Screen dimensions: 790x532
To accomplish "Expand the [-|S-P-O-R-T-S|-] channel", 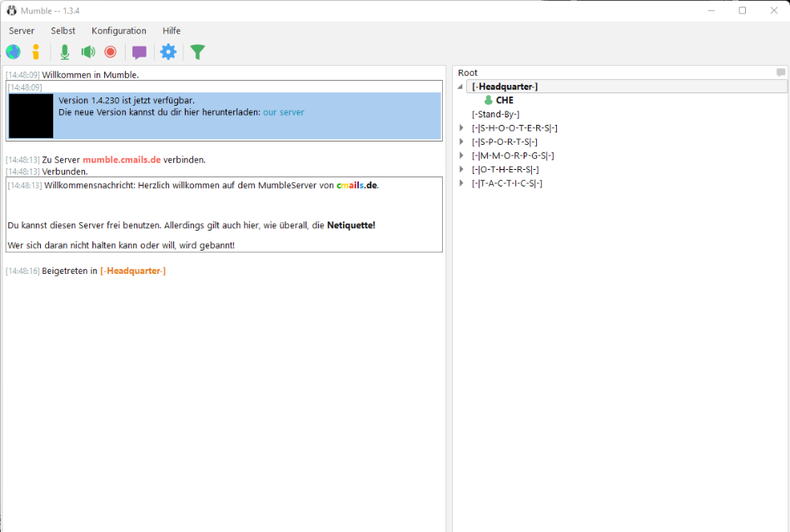I will [x=461, y=142].
